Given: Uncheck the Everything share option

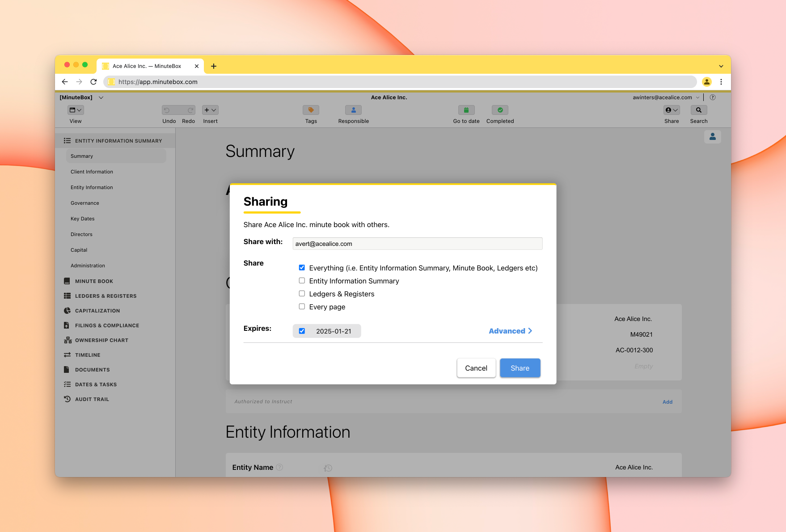Looking at the screenshot, I should click(x=302, y=268).
